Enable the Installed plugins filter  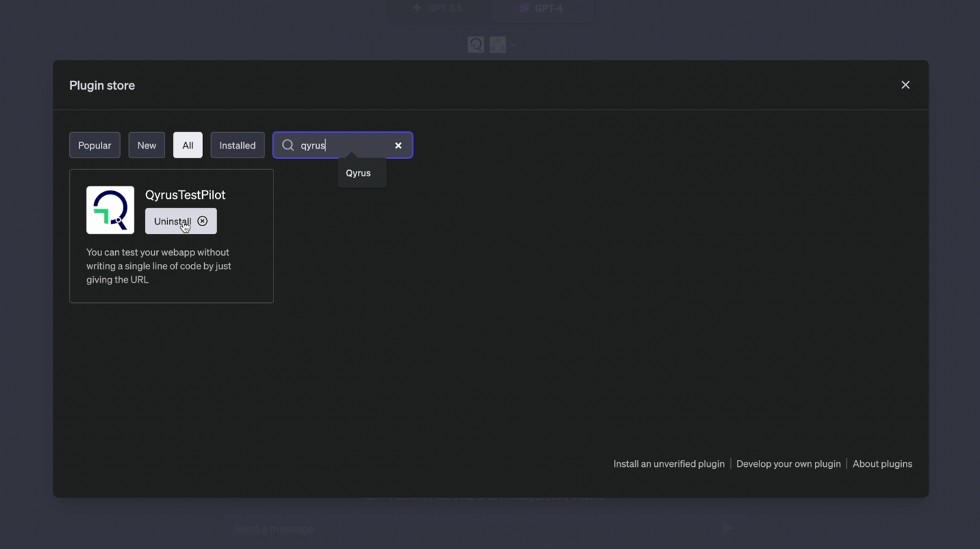237,145
